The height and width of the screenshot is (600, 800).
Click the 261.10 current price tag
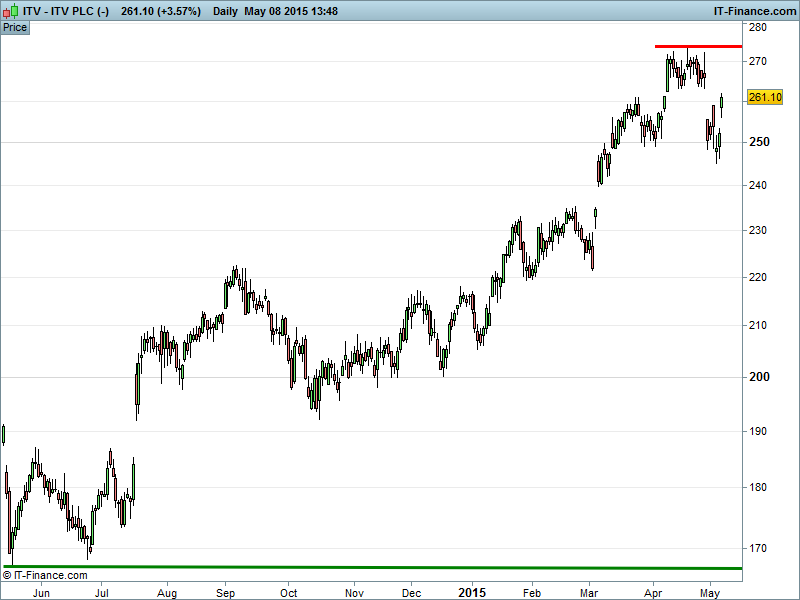(x=765, y=97)
